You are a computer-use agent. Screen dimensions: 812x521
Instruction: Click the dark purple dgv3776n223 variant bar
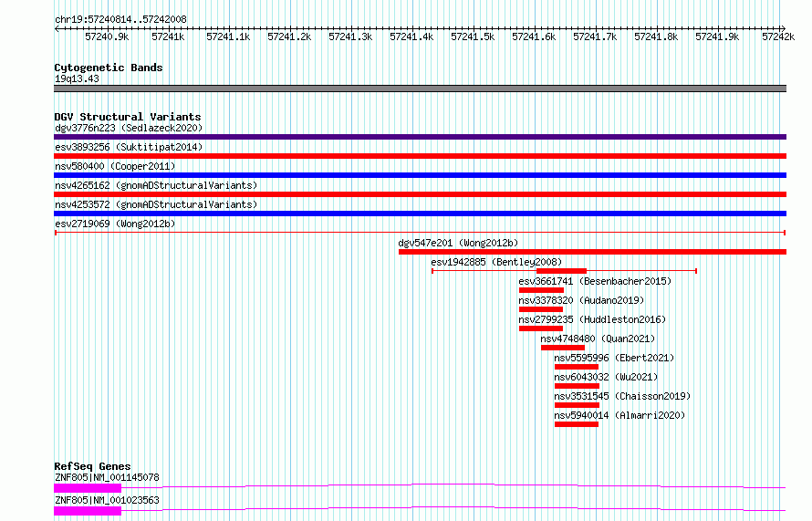pos(420,137)
